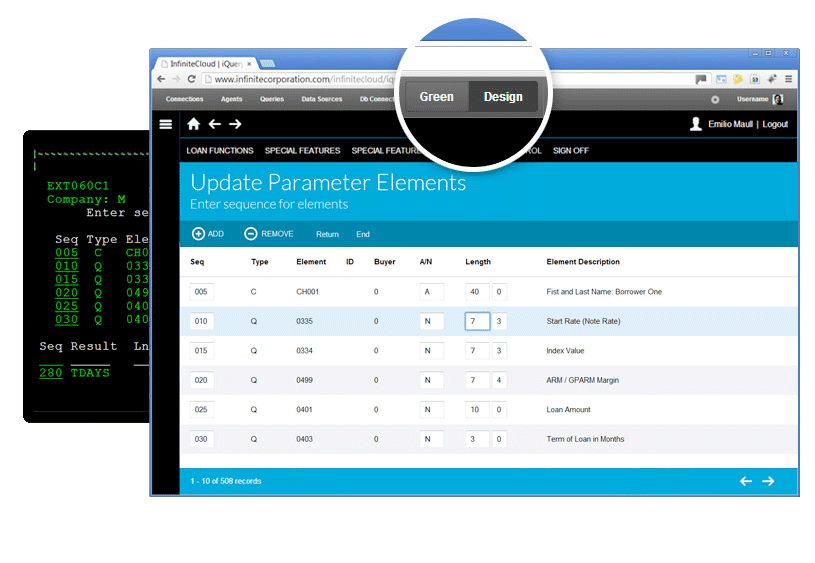This screenshot has height=563, width=815.
Task: Open the LOAN FUNCTIONS menu
Action: (220, 151)
